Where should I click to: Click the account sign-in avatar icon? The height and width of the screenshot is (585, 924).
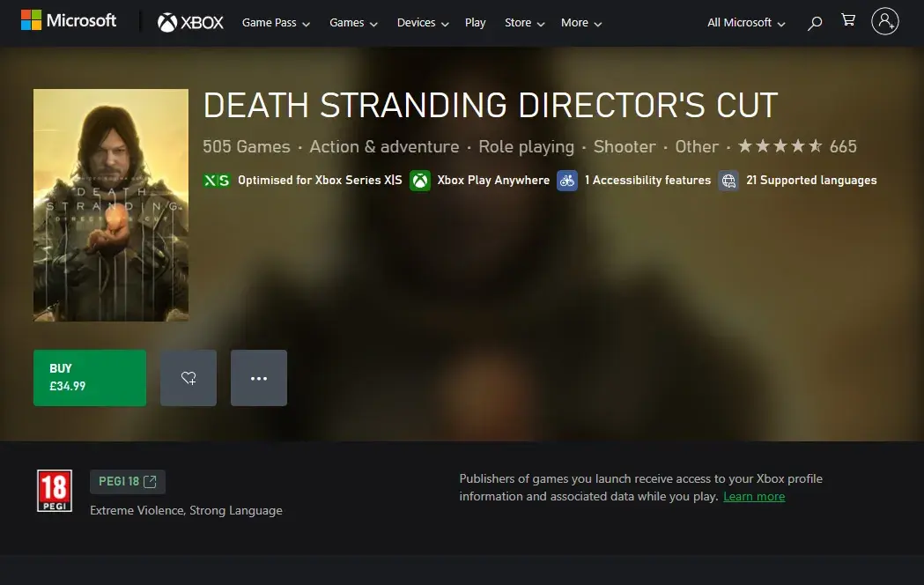click(x=884, y=22)
